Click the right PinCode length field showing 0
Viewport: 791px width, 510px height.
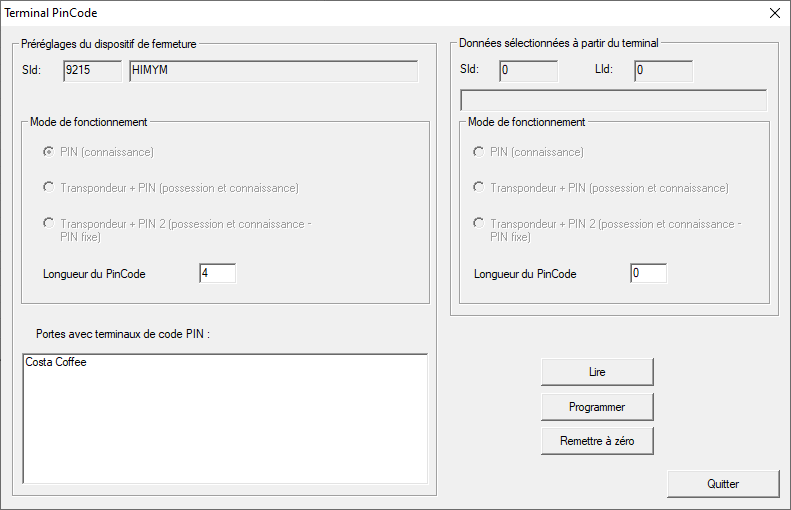tap(648, 274)
